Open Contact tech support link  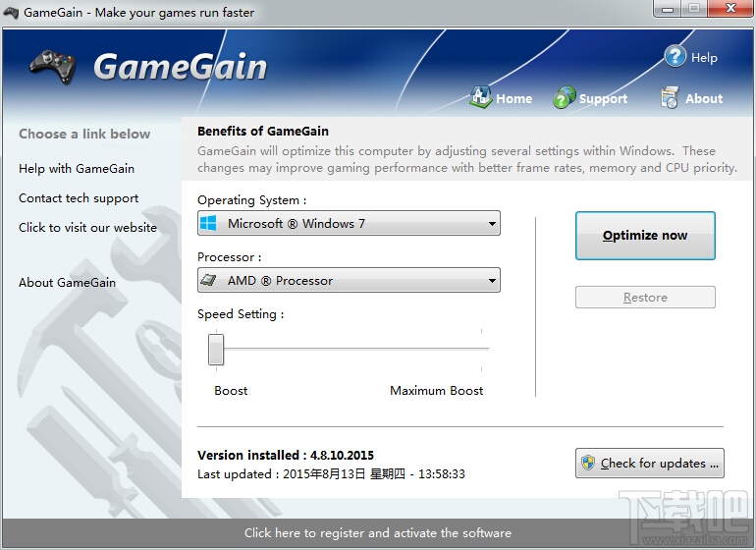pyautogui.click(x=79, y=198)
